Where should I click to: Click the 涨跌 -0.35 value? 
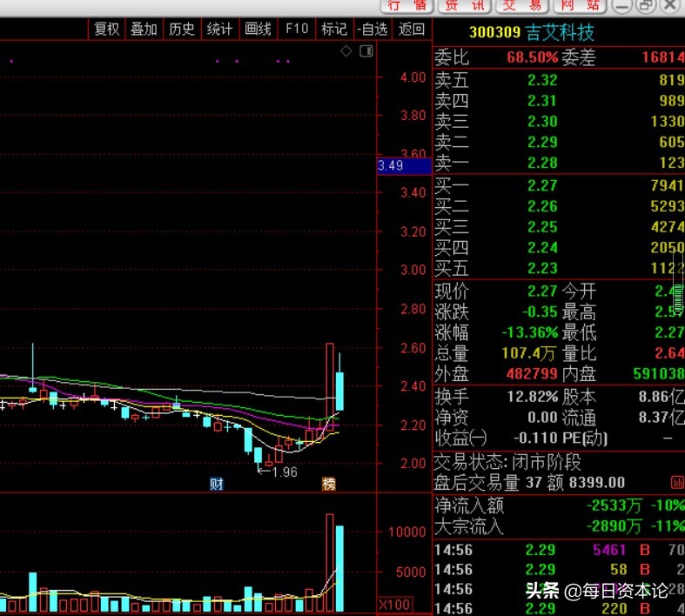point(540,311)
